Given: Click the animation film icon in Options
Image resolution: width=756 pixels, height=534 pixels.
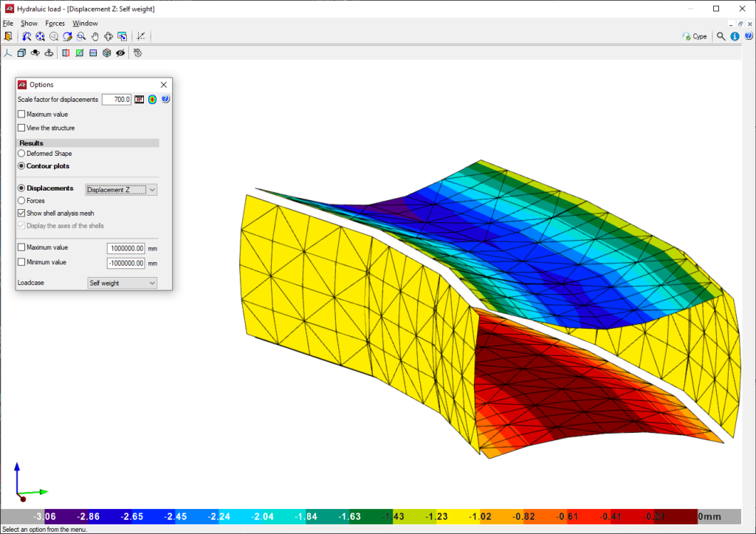Looking at the screenshot, I should [x=139, y=99].
